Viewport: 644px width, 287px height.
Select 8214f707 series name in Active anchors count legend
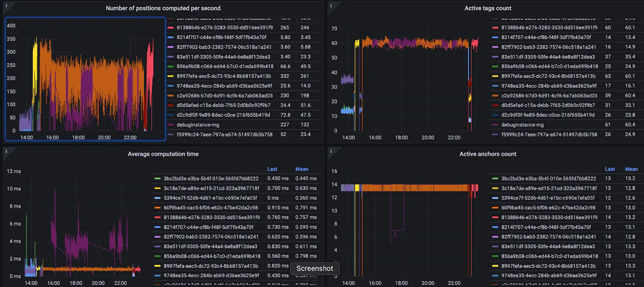click(x=546, y=227)
